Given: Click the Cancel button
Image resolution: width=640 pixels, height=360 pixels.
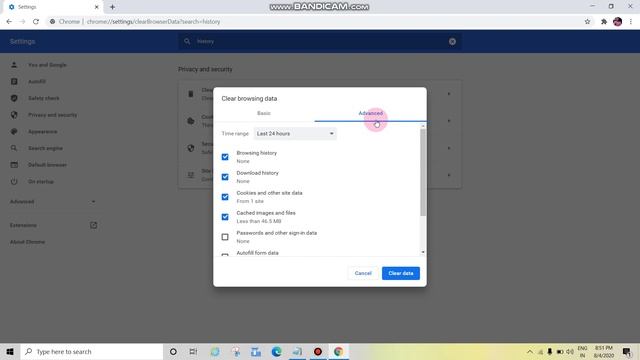Looking at the screenshot, I should 363,273.
